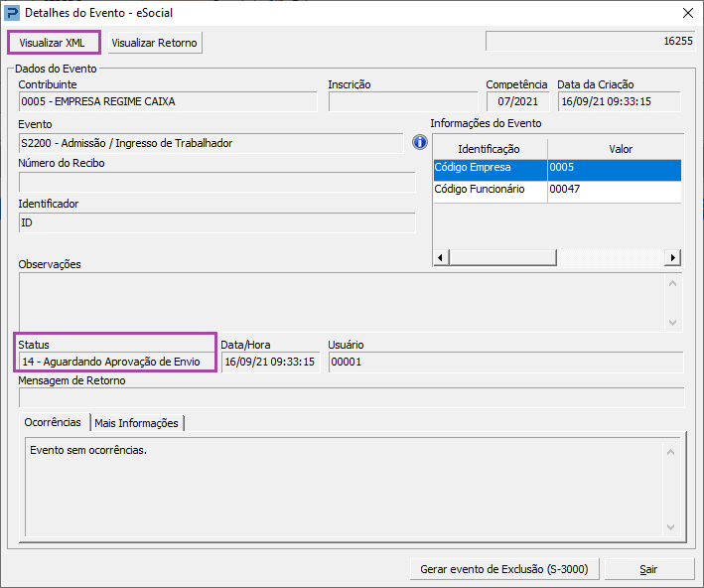
Task: Switch to the Mais Informações tab
Action: coord(136,423)
